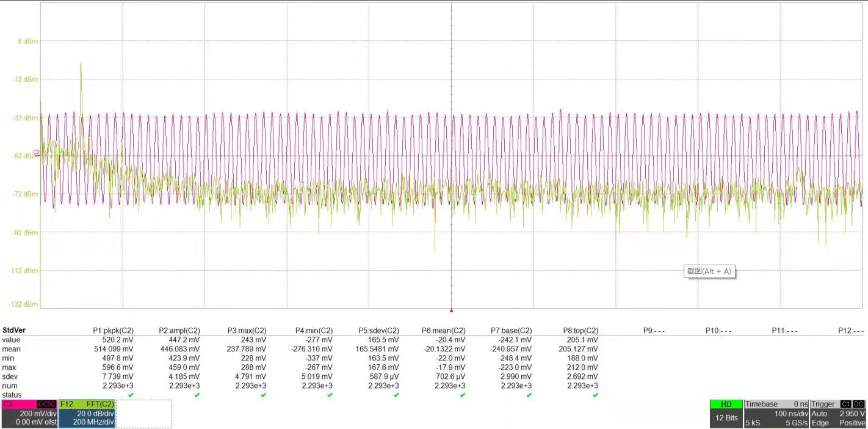Click the pink trigger position marker
Screen dimensions: 868x429
451,310
